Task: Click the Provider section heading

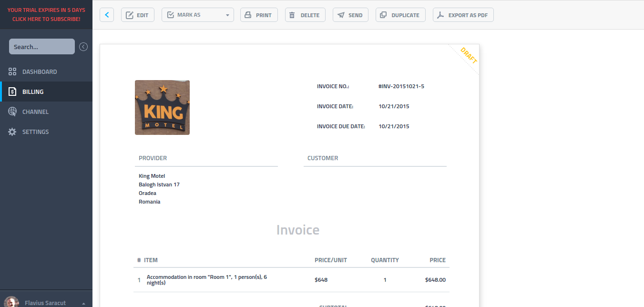Action: point(153,158)
